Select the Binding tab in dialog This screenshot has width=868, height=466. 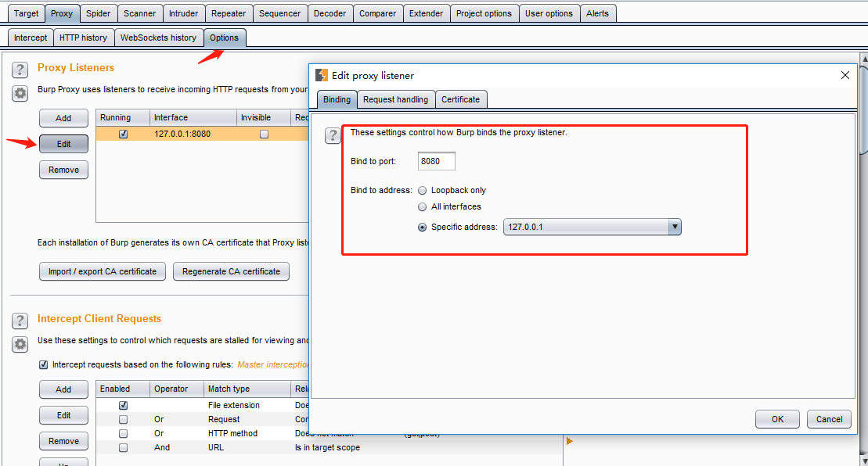tap(337, 99)
